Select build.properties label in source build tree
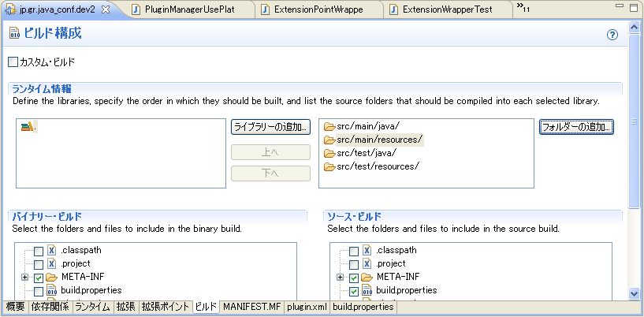This screenshot has width=644, height=317. 407,290
